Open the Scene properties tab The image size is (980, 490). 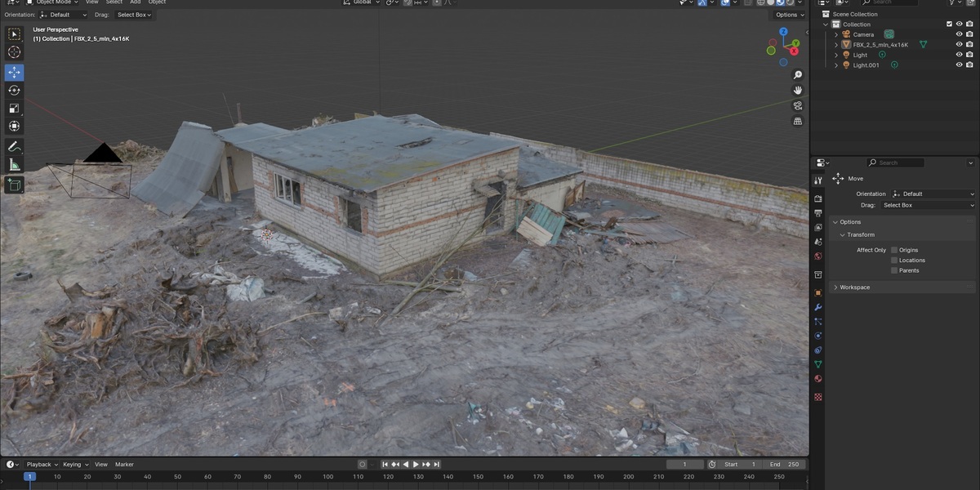coord(818,242)
